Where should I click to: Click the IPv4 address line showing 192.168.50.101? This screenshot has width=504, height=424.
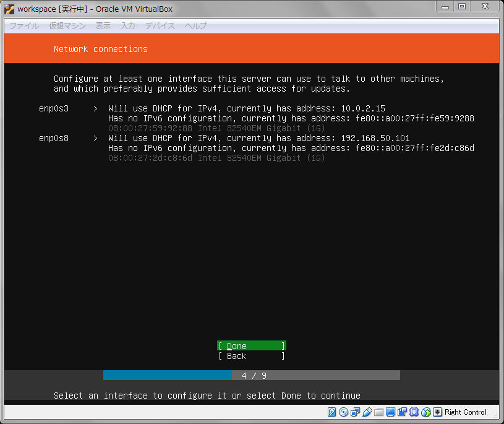tap(259, 138)
